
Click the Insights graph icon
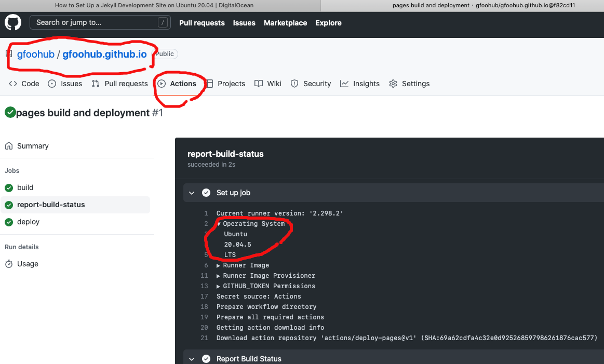coord(344,84)
